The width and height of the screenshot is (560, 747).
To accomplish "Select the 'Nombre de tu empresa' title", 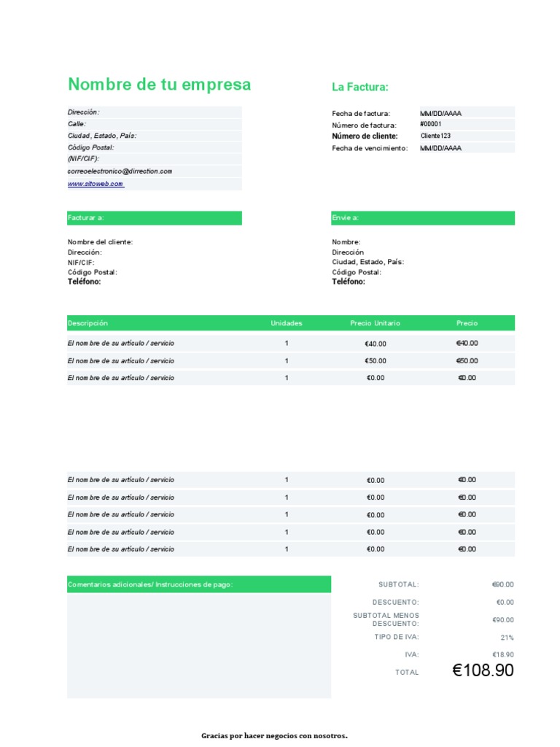I will [159, 85].
